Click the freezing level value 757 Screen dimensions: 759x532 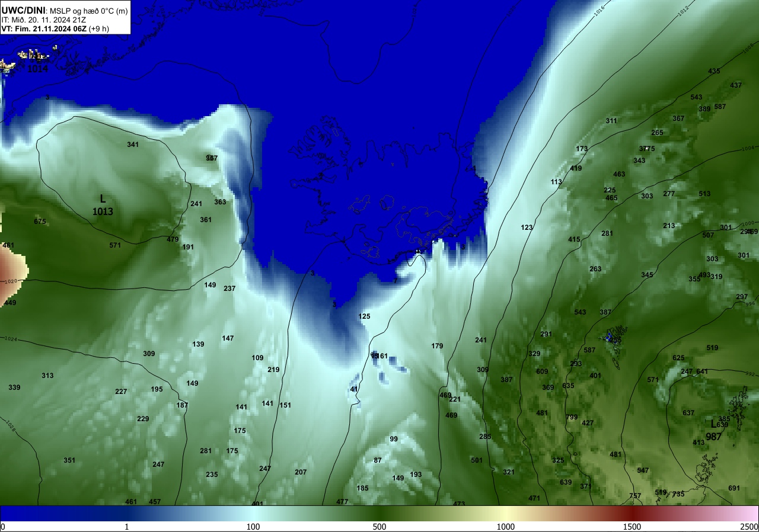click(635, 496)
